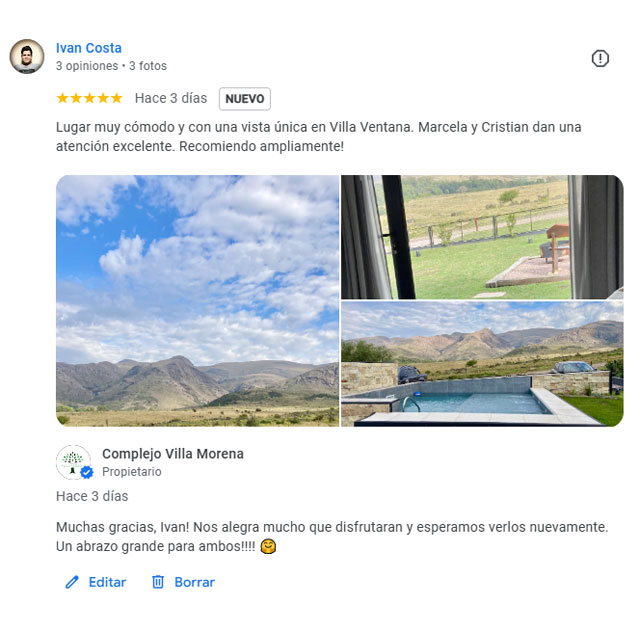
Task: Click '3 opiniones · 3 fotos' text
Action: (111, 66)
